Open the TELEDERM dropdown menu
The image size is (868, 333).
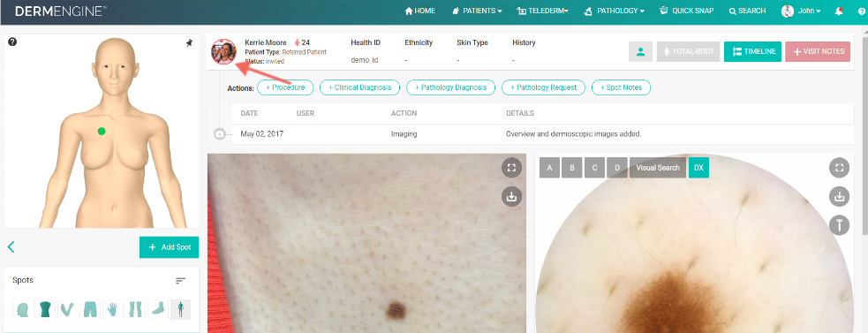coord(543,11)
